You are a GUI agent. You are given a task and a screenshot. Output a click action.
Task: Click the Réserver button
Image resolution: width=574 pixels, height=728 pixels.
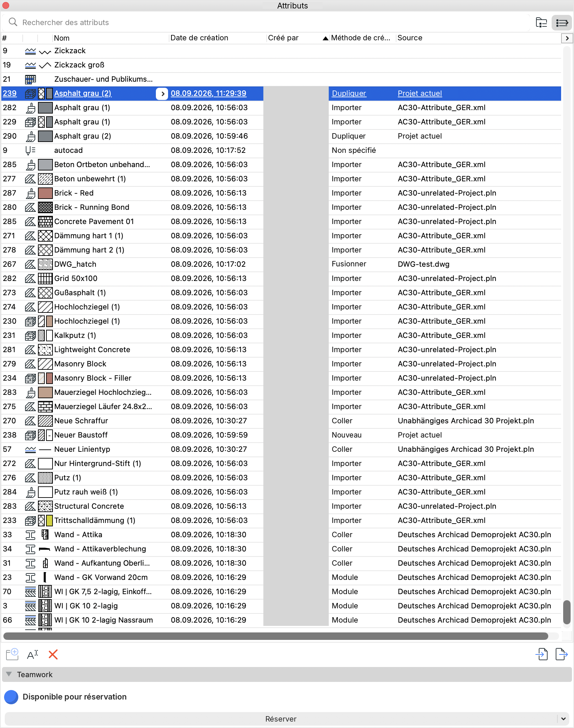(281, 719)
